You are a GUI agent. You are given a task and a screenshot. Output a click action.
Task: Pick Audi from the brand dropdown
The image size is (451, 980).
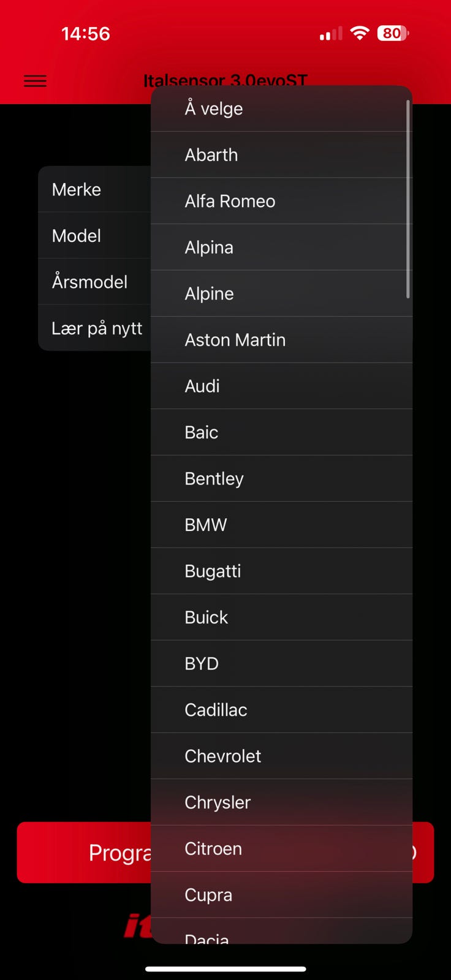click(x=281, y=386)
